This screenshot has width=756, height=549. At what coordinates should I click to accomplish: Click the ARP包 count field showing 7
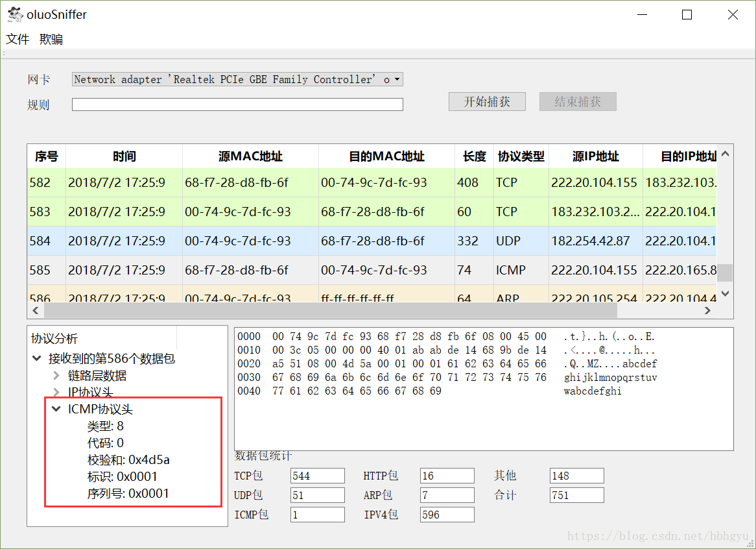pos(447,495)
